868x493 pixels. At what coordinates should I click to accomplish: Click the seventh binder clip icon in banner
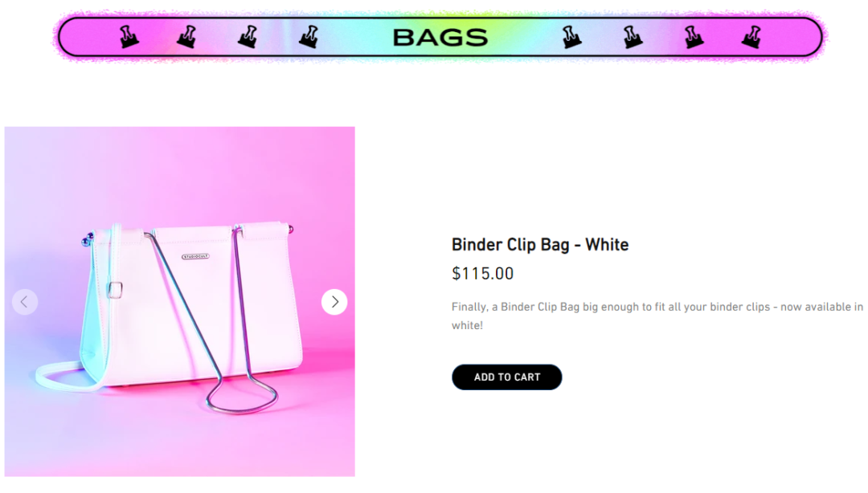coord(693,37)
